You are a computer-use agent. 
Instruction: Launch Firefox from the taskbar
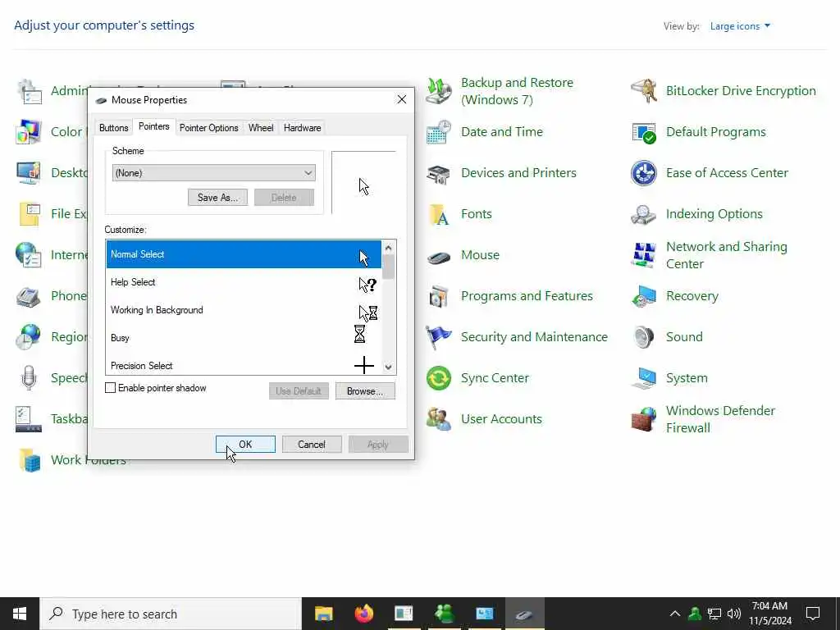(364, 614)
